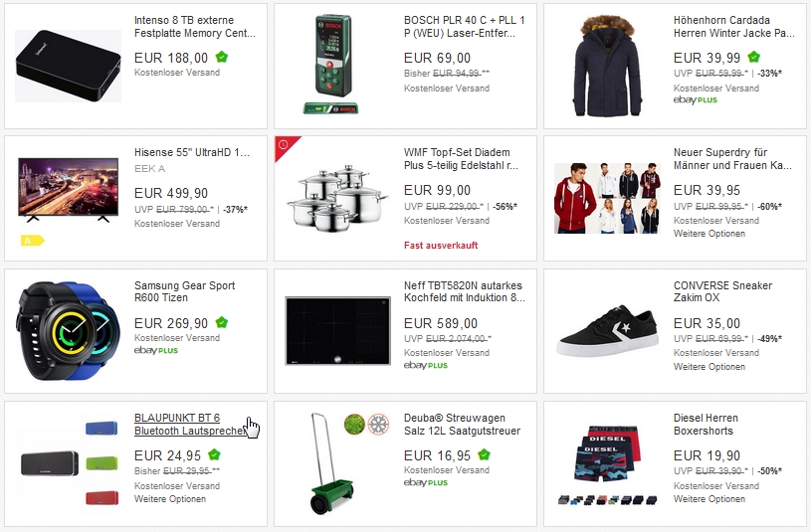Click the green badge beside Samsung Gear price

pyautogui.click(x=222, y=322)
